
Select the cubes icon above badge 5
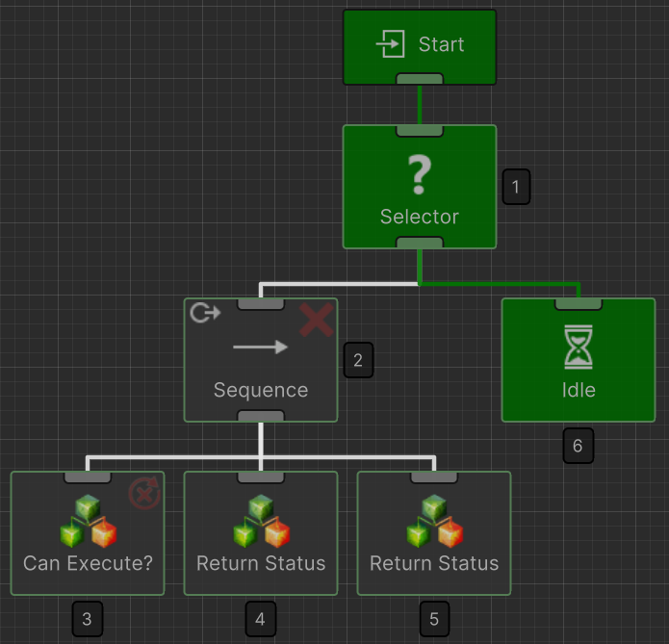coord(434,522)
